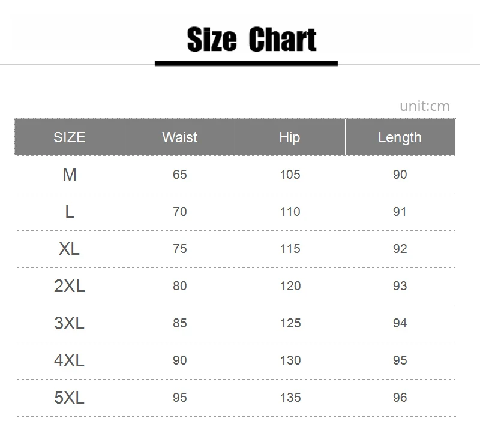Click the Size Chart title
This screenshot has height=448, width=480.
pyautogui.click(x=251, y=39)
